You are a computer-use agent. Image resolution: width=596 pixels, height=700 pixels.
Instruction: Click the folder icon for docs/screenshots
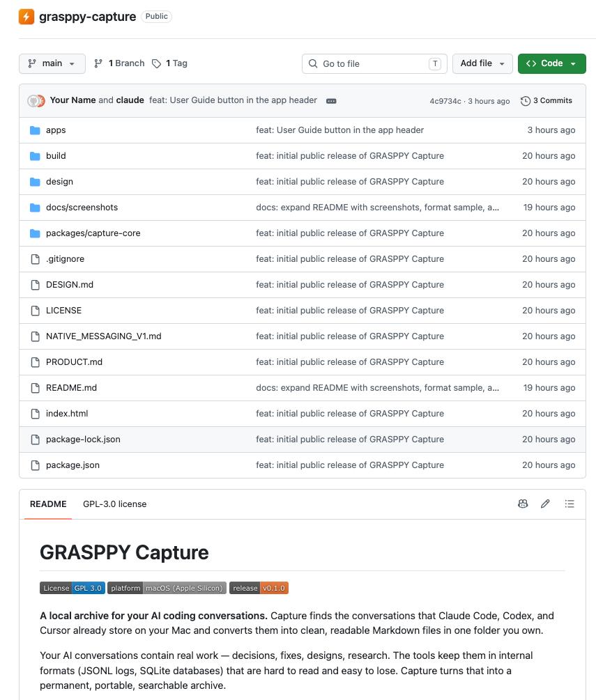pos(35,208)
